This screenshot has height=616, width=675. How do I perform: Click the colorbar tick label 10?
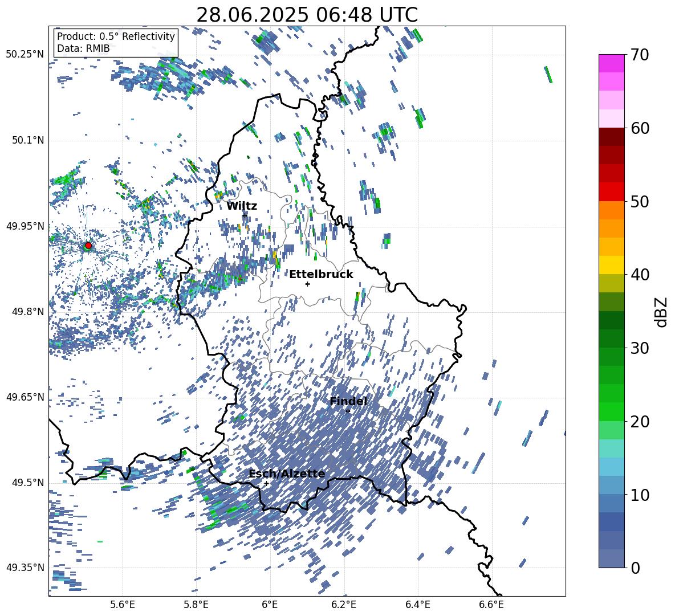tap(640, 495)
